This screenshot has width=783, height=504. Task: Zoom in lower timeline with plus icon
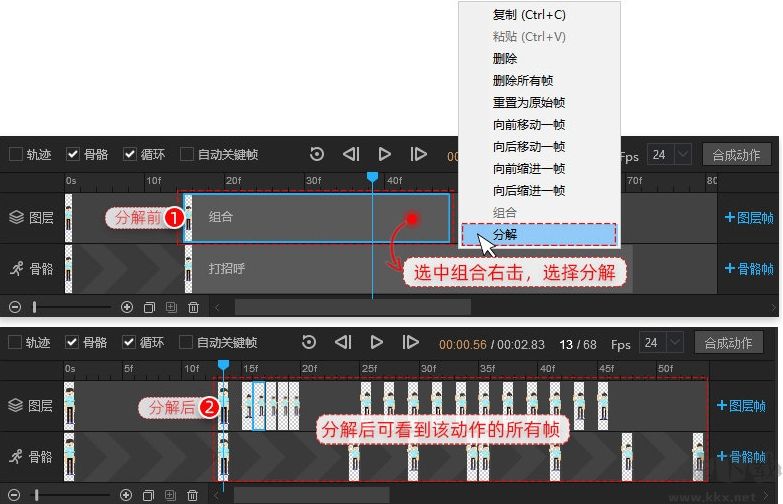pyautogui.click(x=126, y=495)
